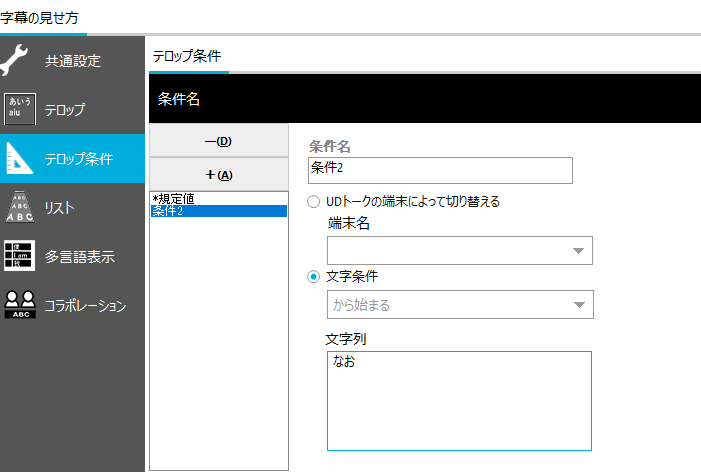
Task: Expand the から始まる condition dropdown
Action: click(460, 304)
